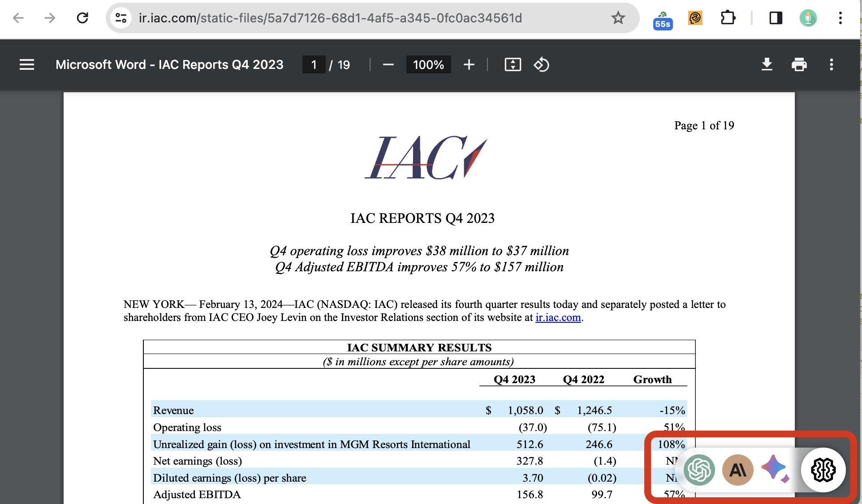Image resolution: width=862 pixels, height=504 pixels.
Task: Click the 'Diluted earnings (loss) per share' label
Action: (230, 478)
